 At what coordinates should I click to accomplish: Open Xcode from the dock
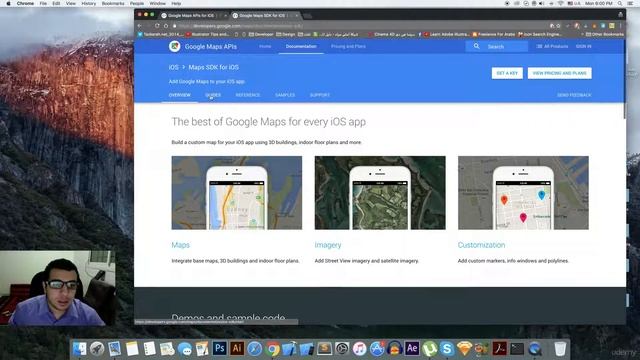pyautogui.click(x=289, y=349)
